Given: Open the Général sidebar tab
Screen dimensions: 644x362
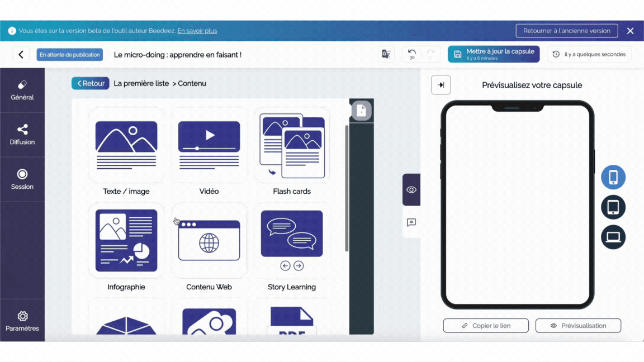Looking at the screenshot, I should pos(22,90).
